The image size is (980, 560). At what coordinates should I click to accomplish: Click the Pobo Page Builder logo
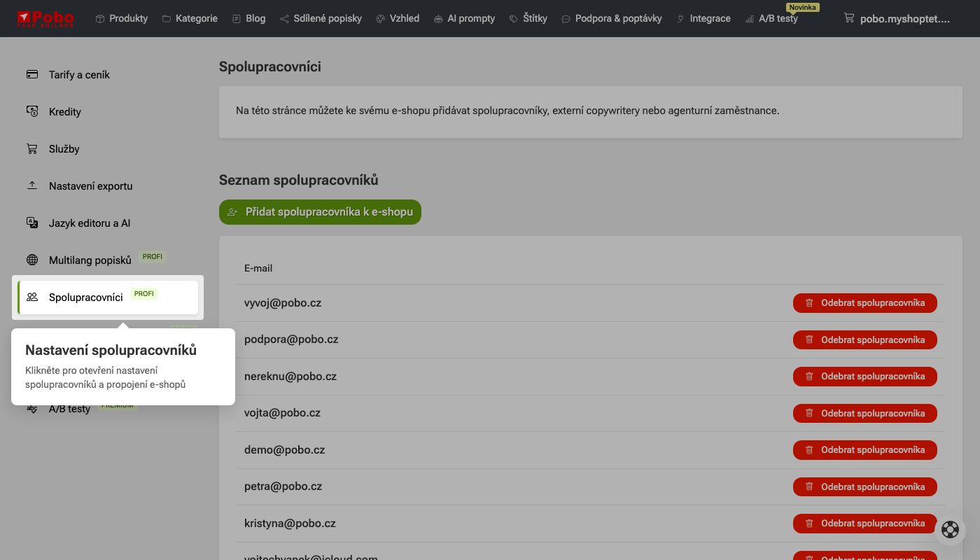pos(45,18)
